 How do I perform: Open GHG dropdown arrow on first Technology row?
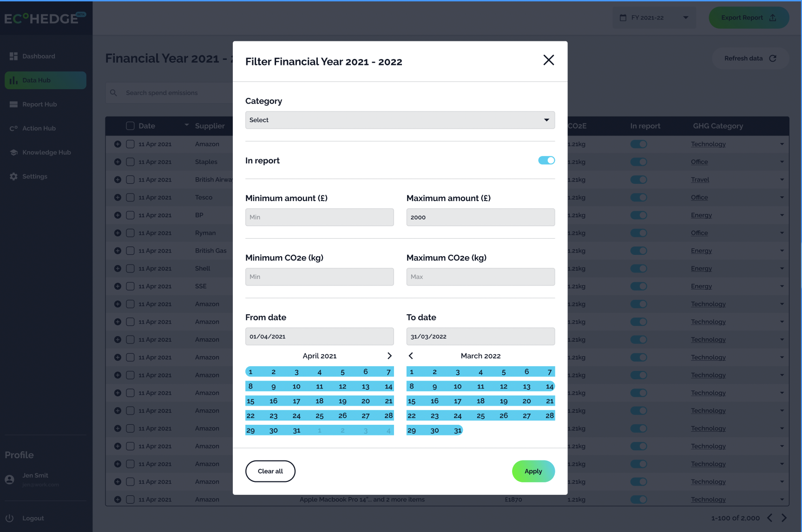click(x=782, y=144)
